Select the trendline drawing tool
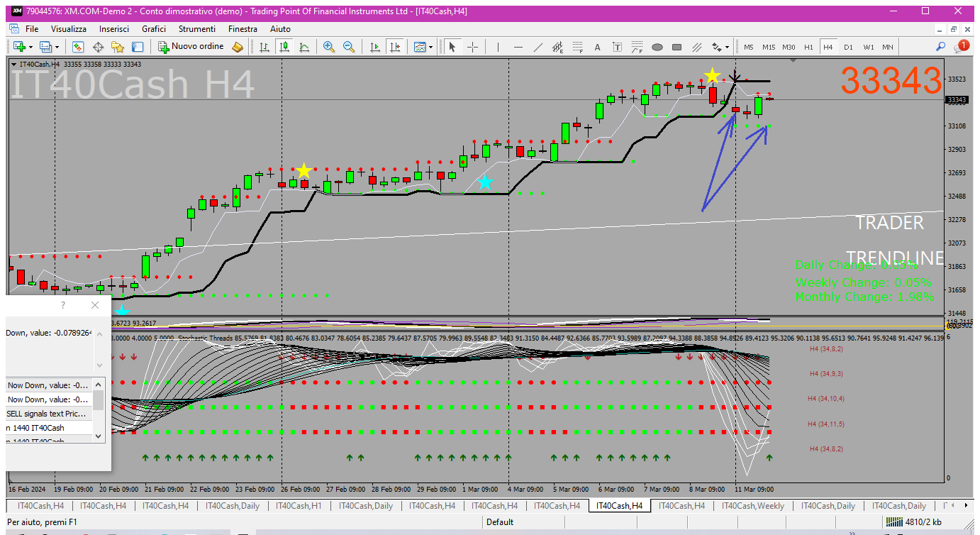This screenshot has height=535, width=980. point(538,47)
